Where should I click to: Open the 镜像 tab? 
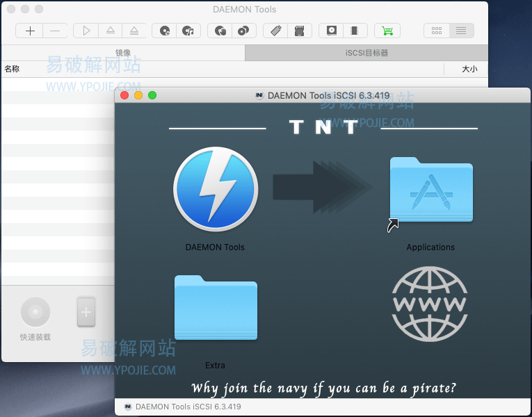[123, 53]
